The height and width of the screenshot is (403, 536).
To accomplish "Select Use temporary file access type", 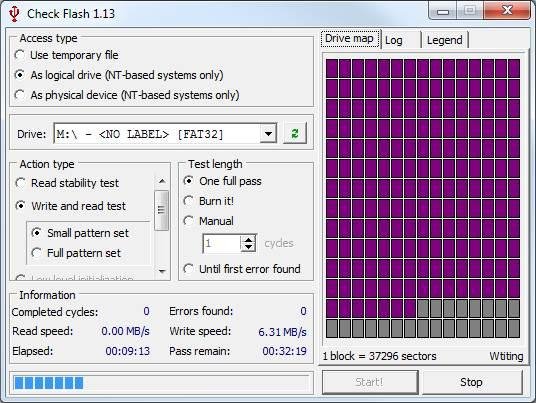I will pyautogui.click(x=67, y=55).
